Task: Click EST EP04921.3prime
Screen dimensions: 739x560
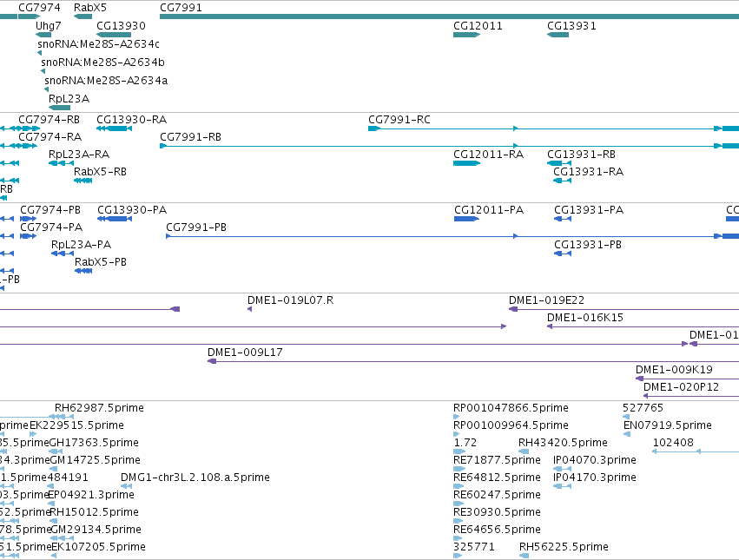Action: [91, 495]
